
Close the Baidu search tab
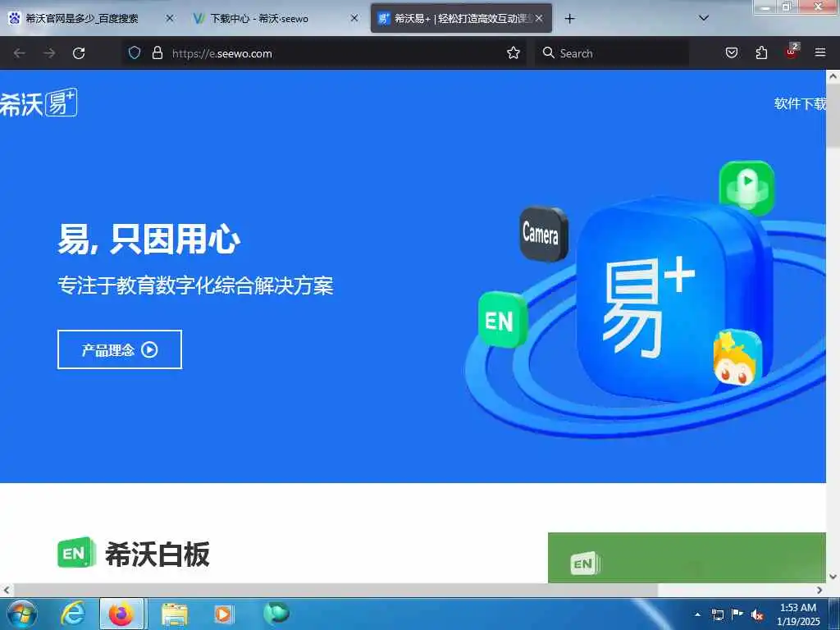(x=170, y=18)
